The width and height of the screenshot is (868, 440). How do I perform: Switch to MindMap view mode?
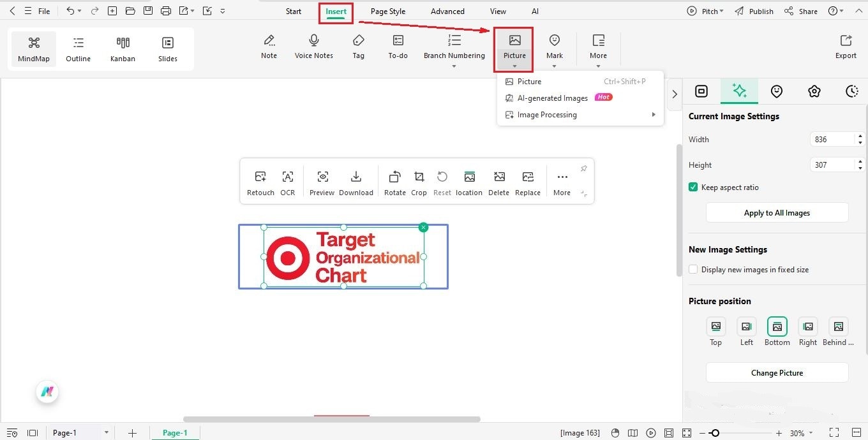point(34,49)
